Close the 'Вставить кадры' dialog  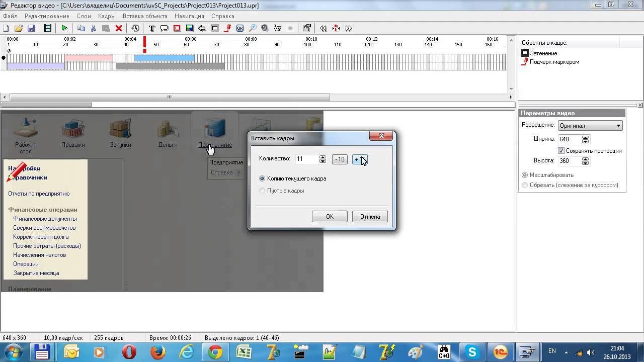[381, 136]
